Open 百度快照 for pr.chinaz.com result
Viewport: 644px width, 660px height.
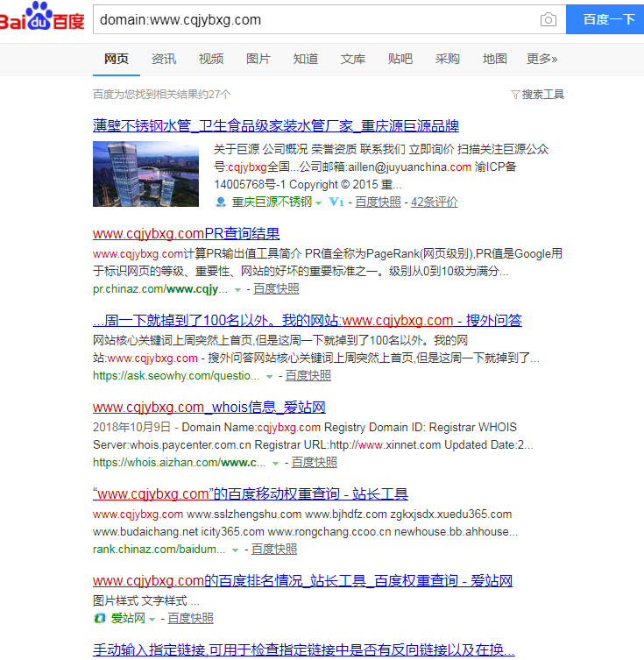(276, 288)
